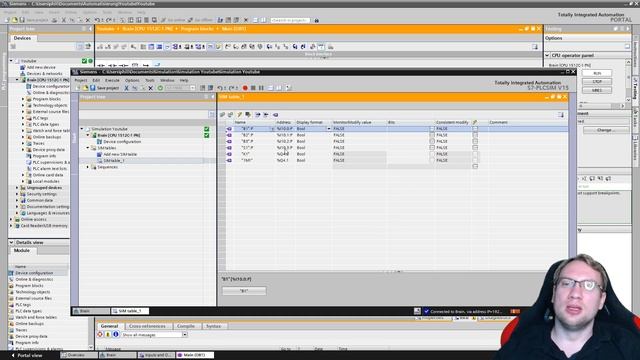Screen dimensions: 640x360
Task: Open the Execute menu in PLCSIM
Action: coord(112,80)
